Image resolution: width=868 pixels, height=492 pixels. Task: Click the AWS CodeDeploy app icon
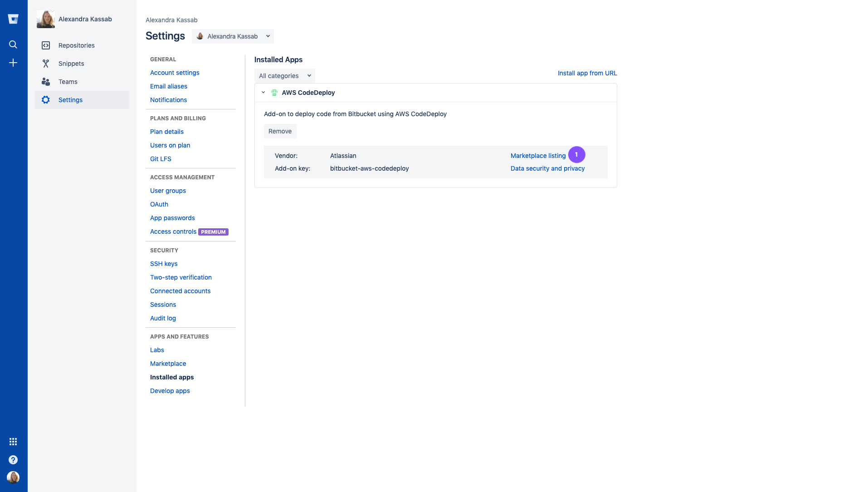click(274, 93)
